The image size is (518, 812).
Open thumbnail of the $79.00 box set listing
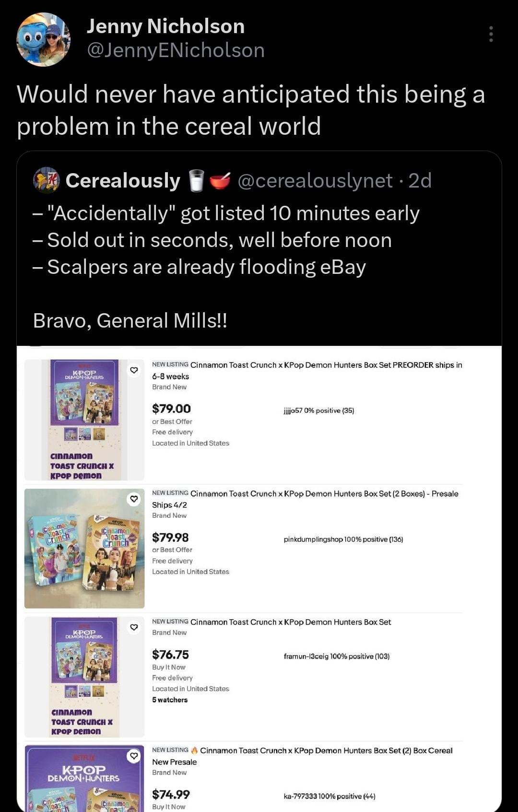tap(84, 420)
